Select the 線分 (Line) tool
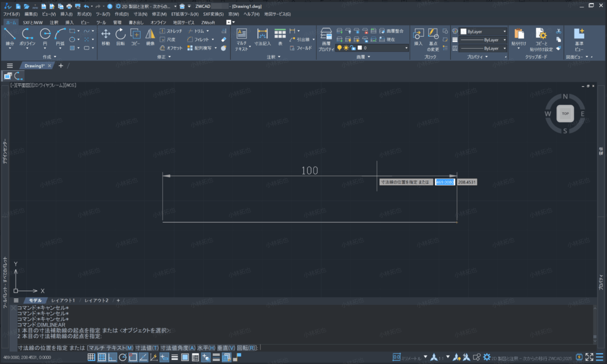 [10, 38]
